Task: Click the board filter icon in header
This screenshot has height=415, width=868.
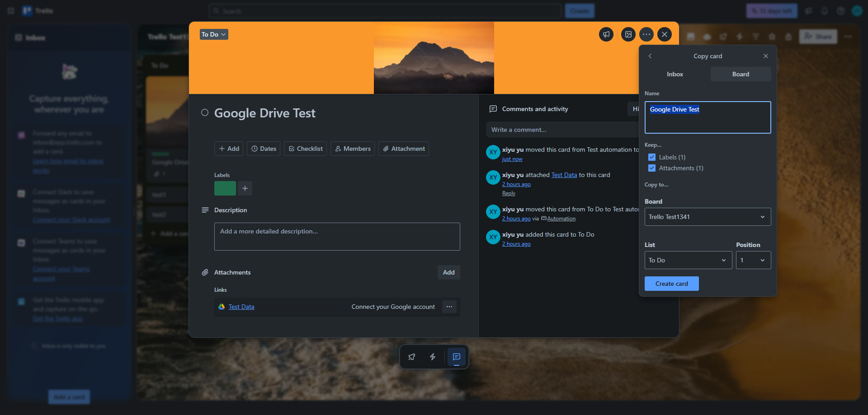Action: click(756, 37)
